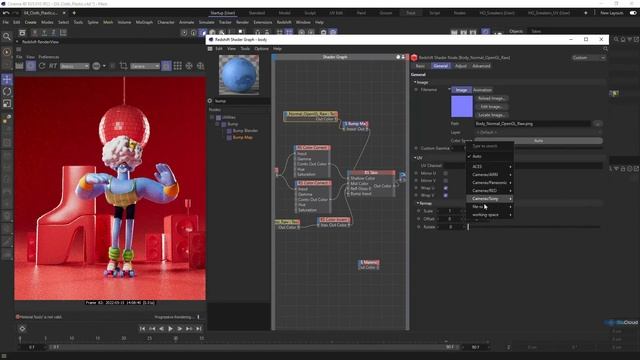Click the grid overlay icon in RenderView
Image resolution: width=640 pixels, height=360 pixels.
click(178, 66)
